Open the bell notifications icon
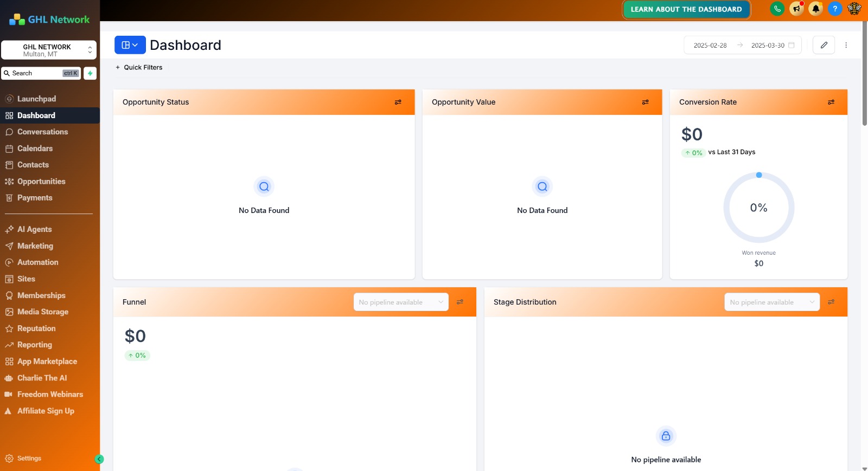Viewport: 868px width, 471px height. [815, 9]
